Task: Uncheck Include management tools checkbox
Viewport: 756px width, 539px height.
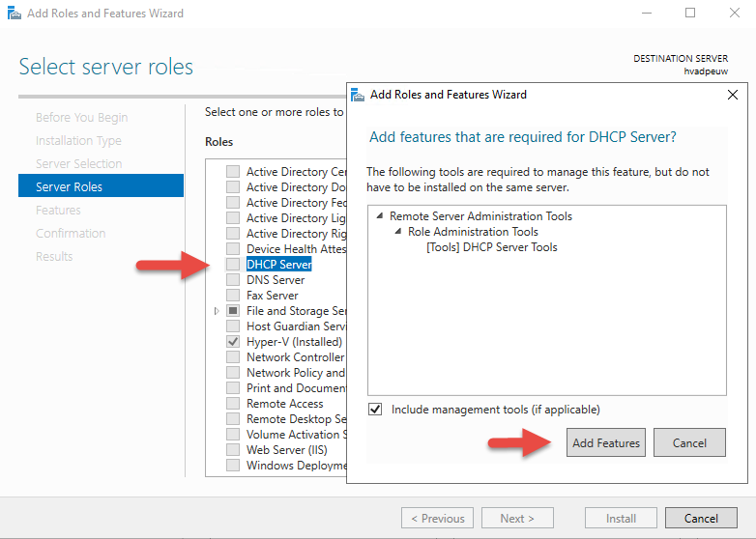Action: coord(375,410)
